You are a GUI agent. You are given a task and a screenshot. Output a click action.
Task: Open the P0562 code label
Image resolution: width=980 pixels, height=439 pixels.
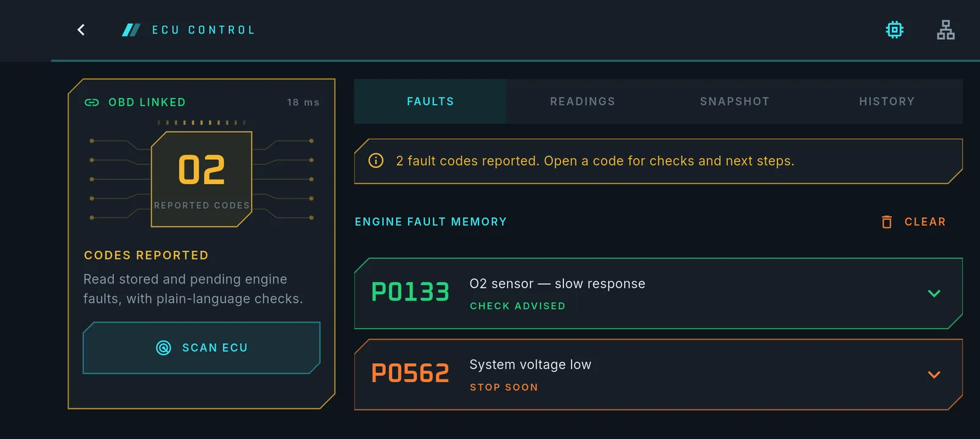(410, 373)
